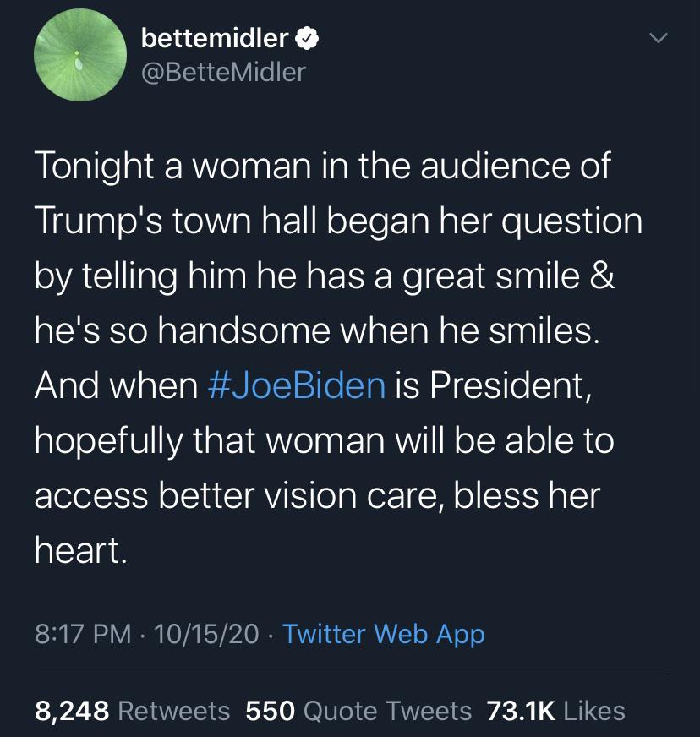The height and width of the screenshot is (737, 700).
Task: Click the 10/15/20 date
Action: 208,633
